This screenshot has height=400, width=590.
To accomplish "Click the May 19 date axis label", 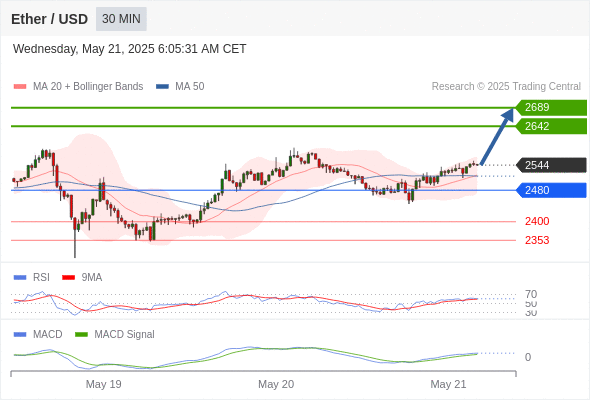I will [103, 384].
